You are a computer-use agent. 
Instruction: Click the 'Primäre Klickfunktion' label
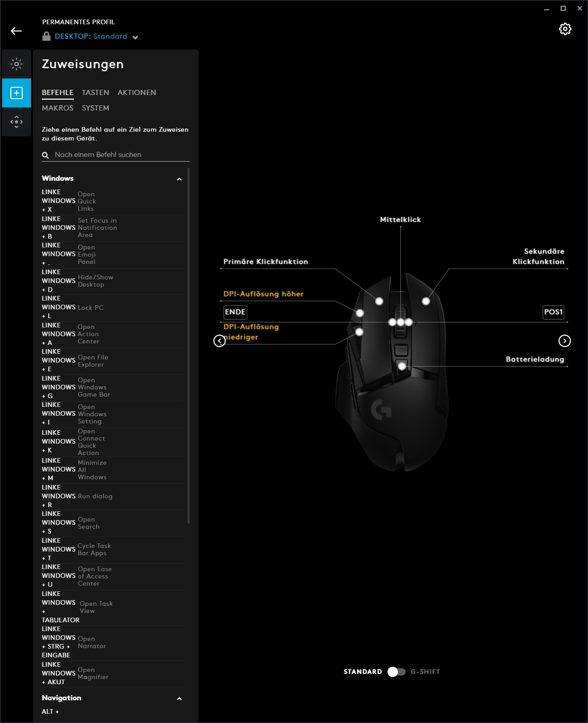[x=266, y=261]
